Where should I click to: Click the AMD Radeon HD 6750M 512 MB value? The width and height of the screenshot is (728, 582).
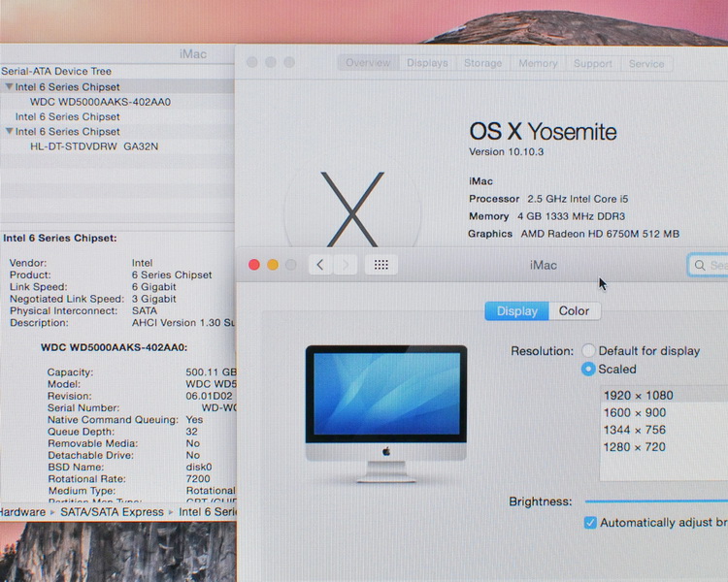point(600,234)
